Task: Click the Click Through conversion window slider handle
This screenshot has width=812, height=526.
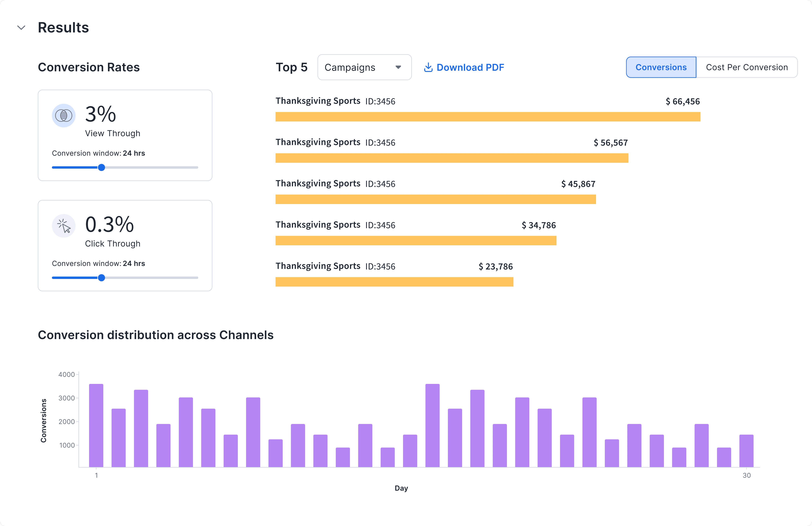Action: click(101, 278)
